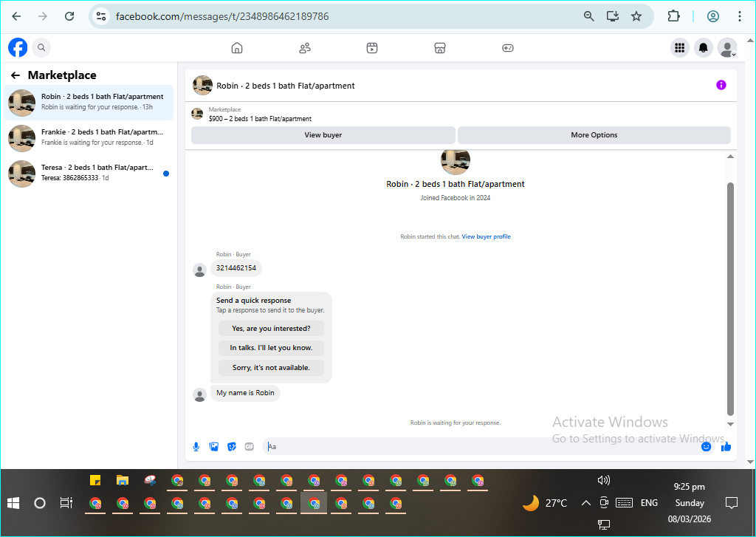Image resolution: width=756 pixels, height=537 pixels.
Task: Show hidden tray icons chevron
Action: [585, 503]
